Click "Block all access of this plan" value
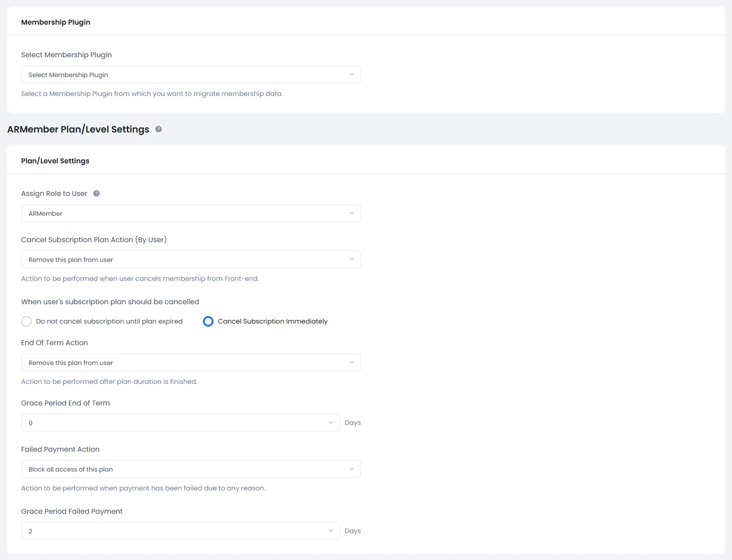Image resolution: width=732 pixels, height=560 pixels. point(70,469)
